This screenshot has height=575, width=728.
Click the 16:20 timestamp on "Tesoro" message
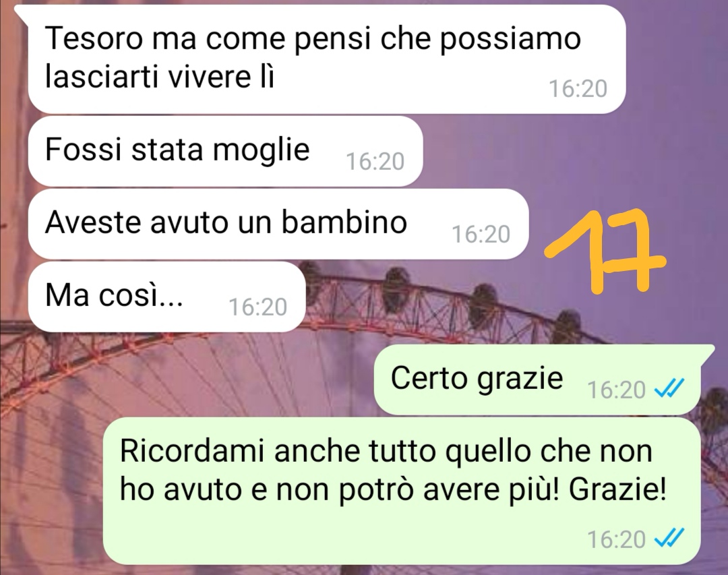pyautogui.click(x=578, y=89)
